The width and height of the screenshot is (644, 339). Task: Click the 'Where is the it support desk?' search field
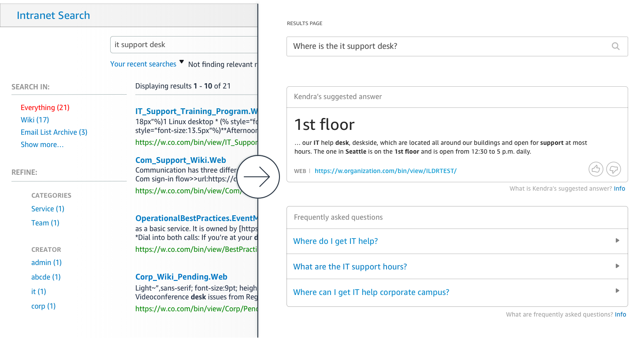pyautogui.click(x=445, y=46)
